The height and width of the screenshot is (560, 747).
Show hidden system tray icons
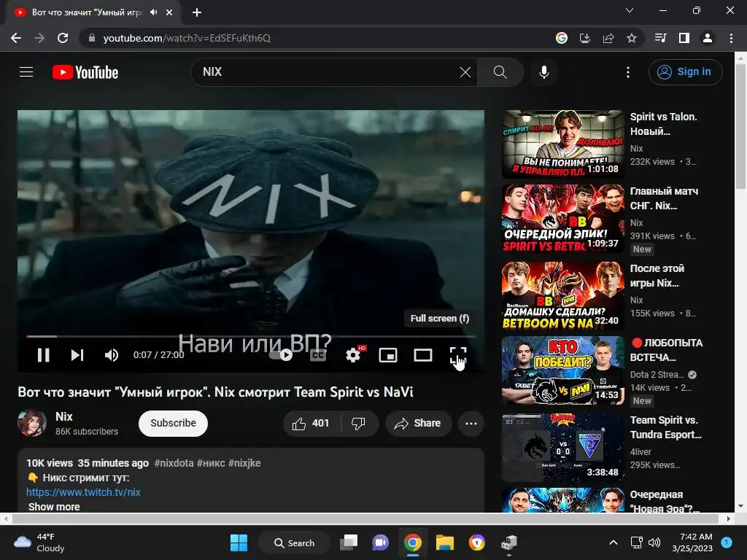coord(614,542)
